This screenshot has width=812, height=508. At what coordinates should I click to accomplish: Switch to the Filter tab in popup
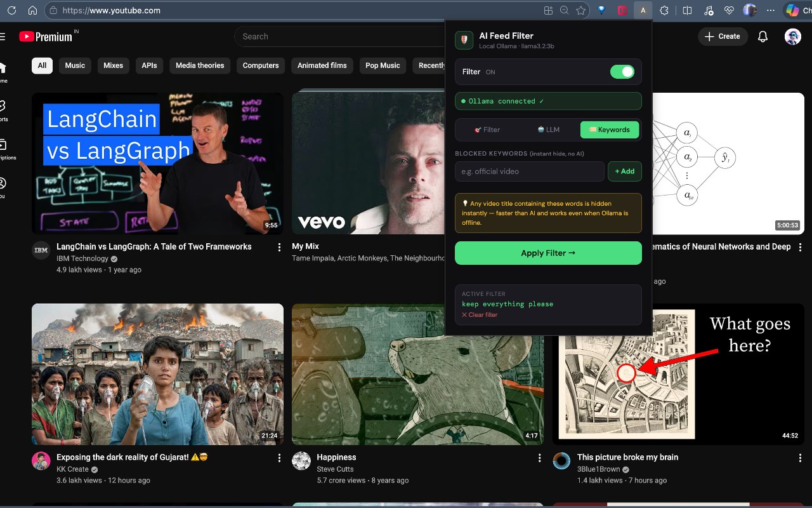pyautogui.click(x=487, y=130)
